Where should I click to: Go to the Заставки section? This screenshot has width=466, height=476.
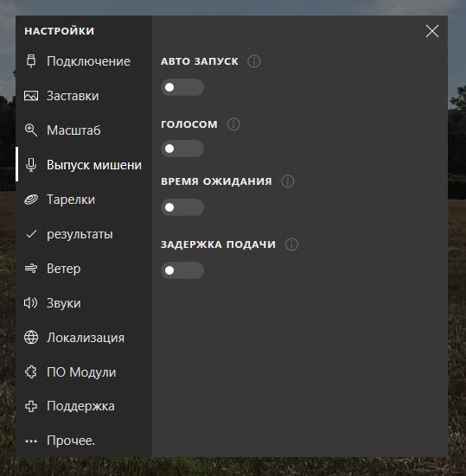click(x=84, y=96)
